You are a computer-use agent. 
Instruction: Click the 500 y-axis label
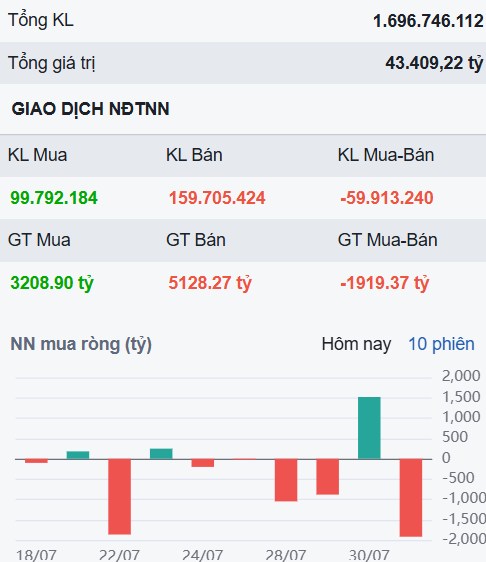pyautogui.click(x=455, y=437)
